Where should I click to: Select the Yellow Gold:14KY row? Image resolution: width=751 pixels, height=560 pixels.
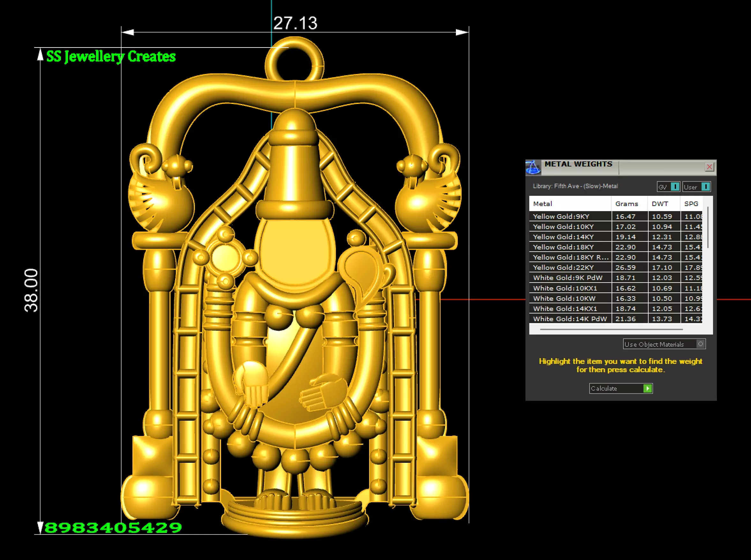point(616,237)
